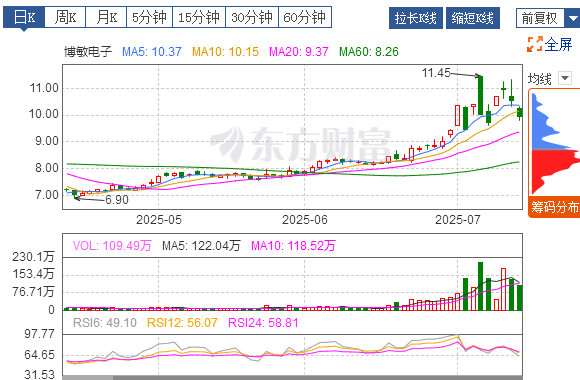Click the 97.77 RSI axis label
This screenshot has width=580, height=380.
click(40, 334)
